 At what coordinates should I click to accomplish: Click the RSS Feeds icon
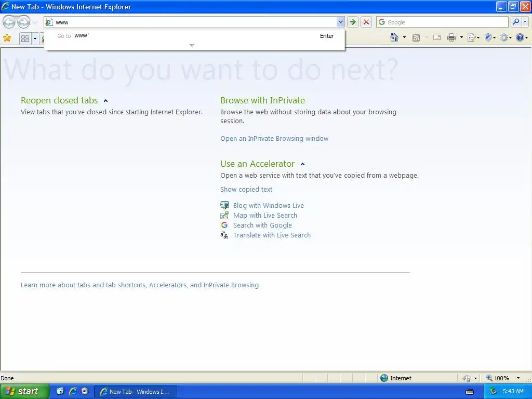point(416,37)
